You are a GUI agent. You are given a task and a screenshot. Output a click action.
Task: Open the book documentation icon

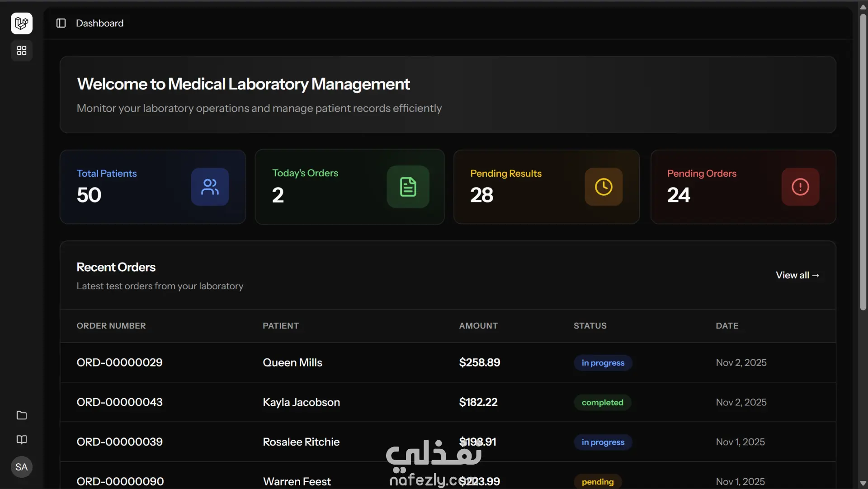[x=22, y=440]
